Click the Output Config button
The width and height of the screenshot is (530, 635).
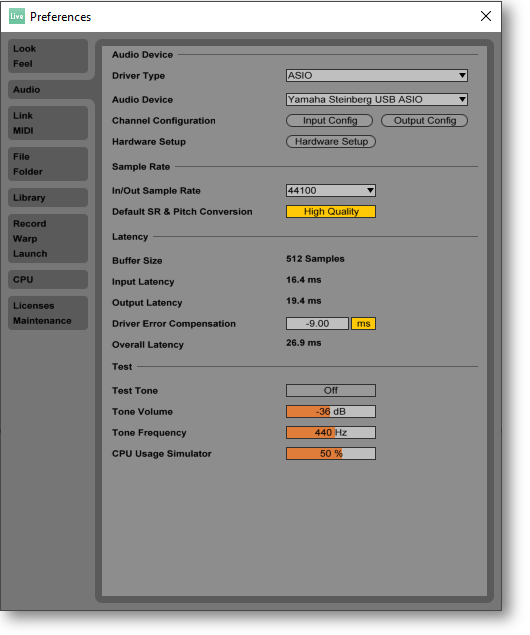(x=424, y=121)
